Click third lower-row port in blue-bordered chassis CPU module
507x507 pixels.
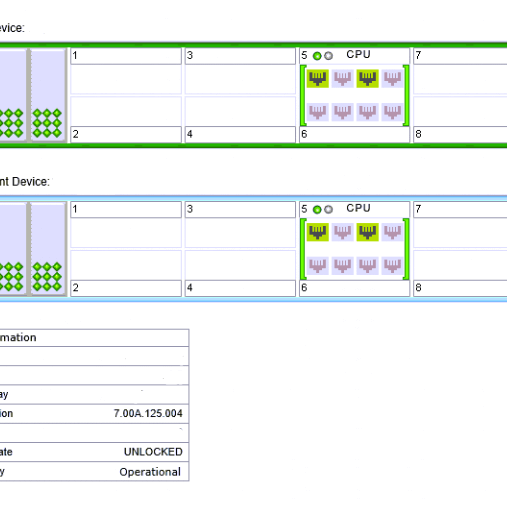367,265
